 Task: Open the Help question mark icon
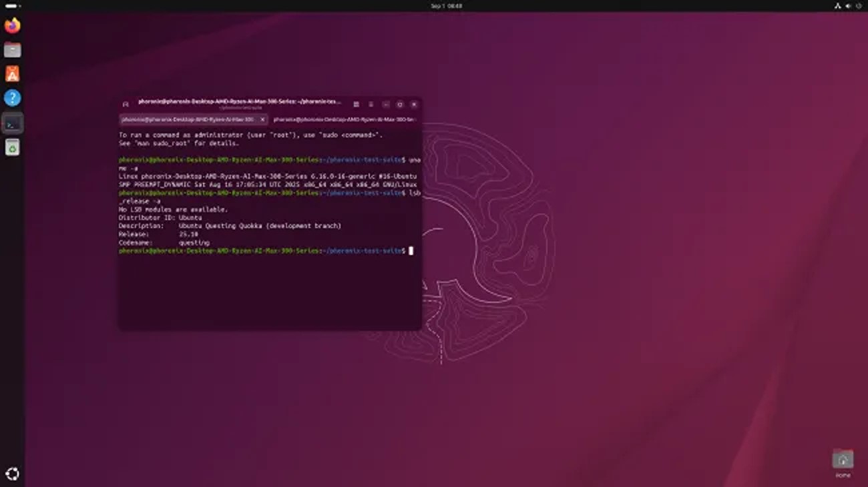[x=12, y=98]
